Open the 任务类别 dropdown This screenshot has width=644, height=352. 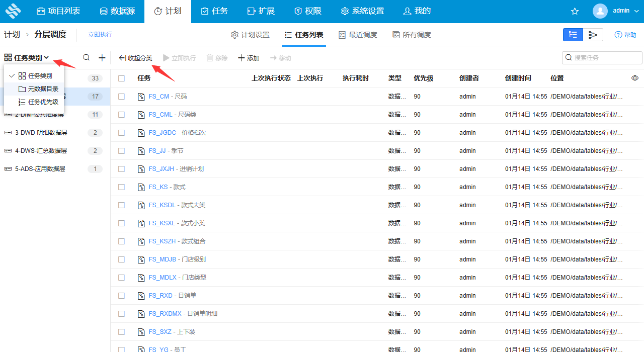[27, 57]
